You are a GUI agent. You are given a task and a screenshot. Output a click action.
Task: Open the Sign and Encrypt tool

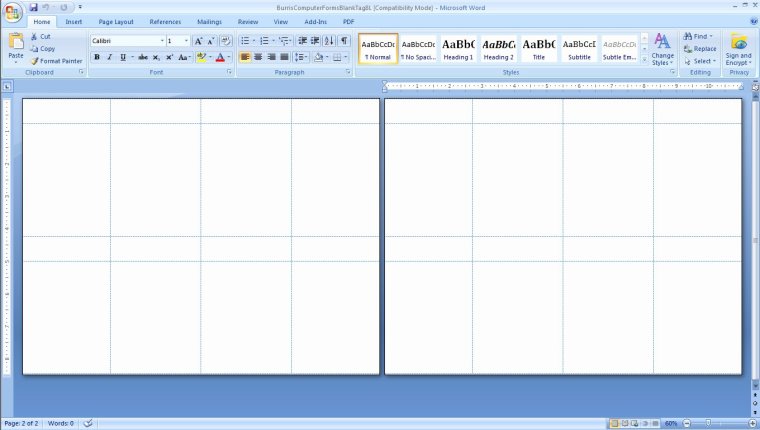(x=739, y=50)
